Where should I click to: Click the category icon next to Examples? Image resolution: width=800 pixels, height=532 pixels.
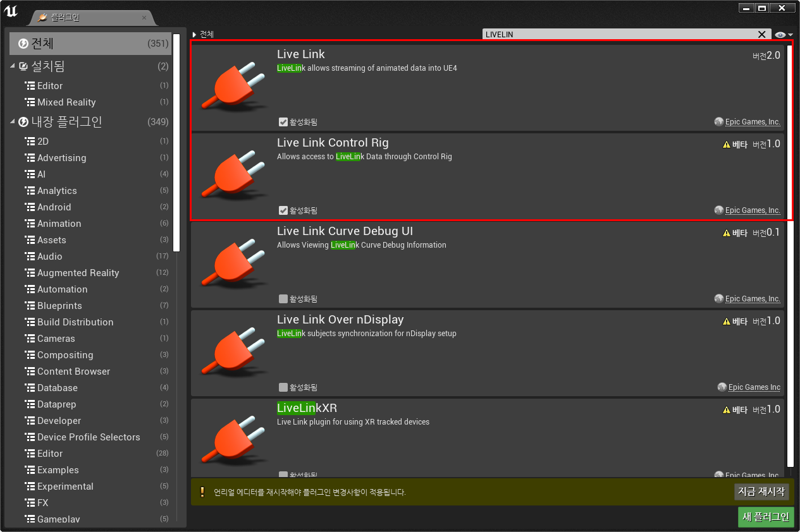point(30,469)
